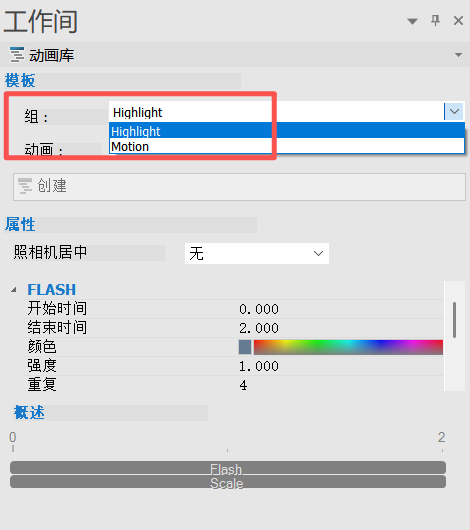The height and width of the screenshot is (530, 470).
Task: Collapse the FLASH property group
Action: [x=14, y=290]
